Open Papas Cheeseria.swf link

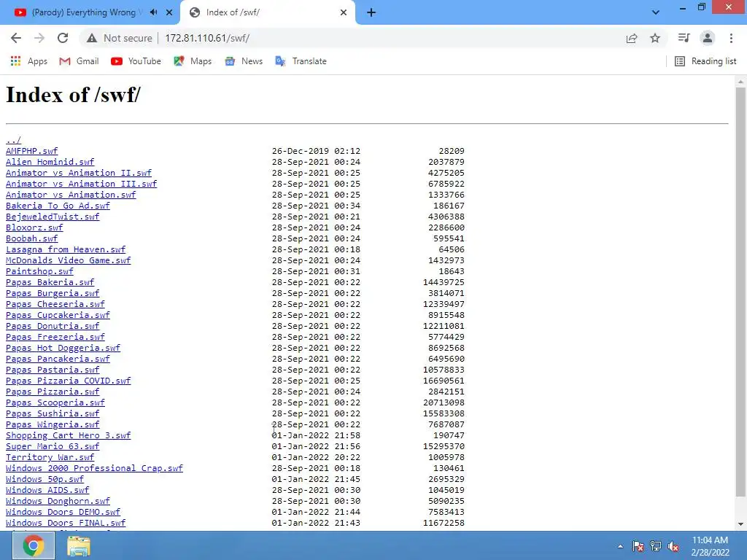tap(55, 304)
